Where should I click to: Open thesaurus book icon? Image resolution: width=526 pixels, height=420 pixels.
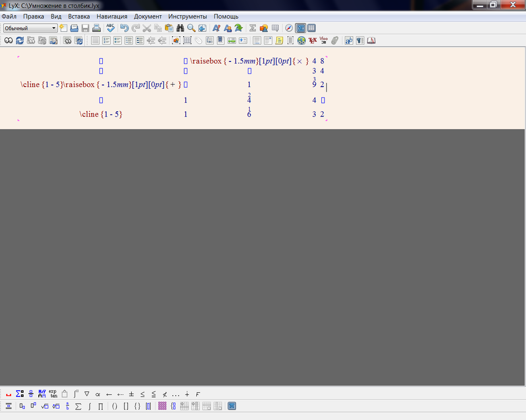pos(371,40)
